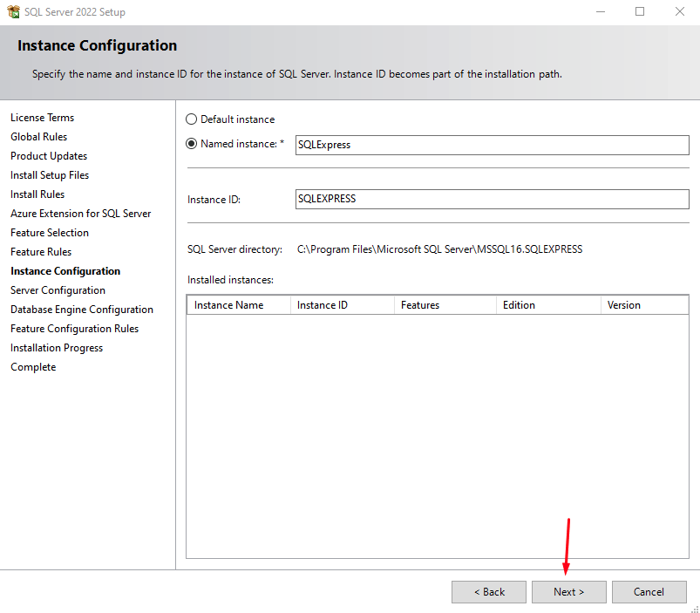
Task: Select Install Rules step
Action: click(37, 194)
